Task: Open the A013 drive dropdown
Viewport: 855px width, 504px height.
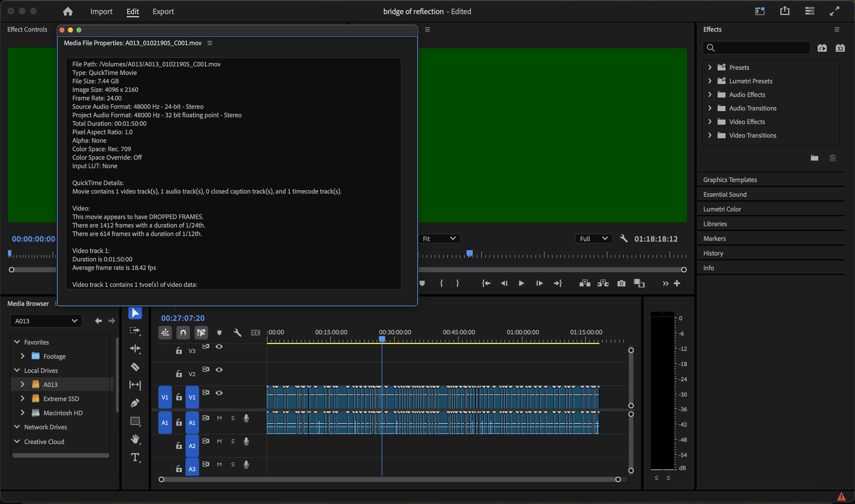Action: point(46,321)
